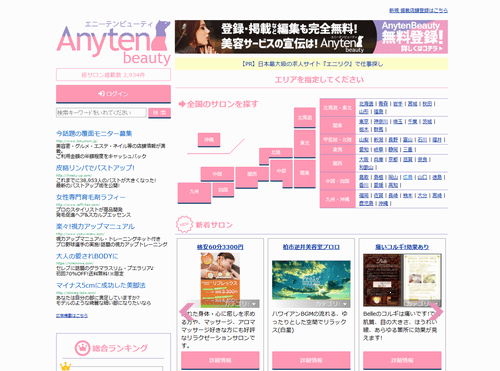Open the 高知 prefecture link
This screenshot has width=500, height=371.
393,185
